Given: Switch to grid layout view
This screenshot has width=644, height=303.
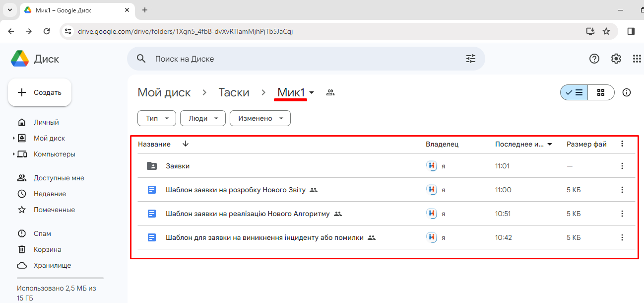Looking at the screenshot, I should click(x=601, y=92).
